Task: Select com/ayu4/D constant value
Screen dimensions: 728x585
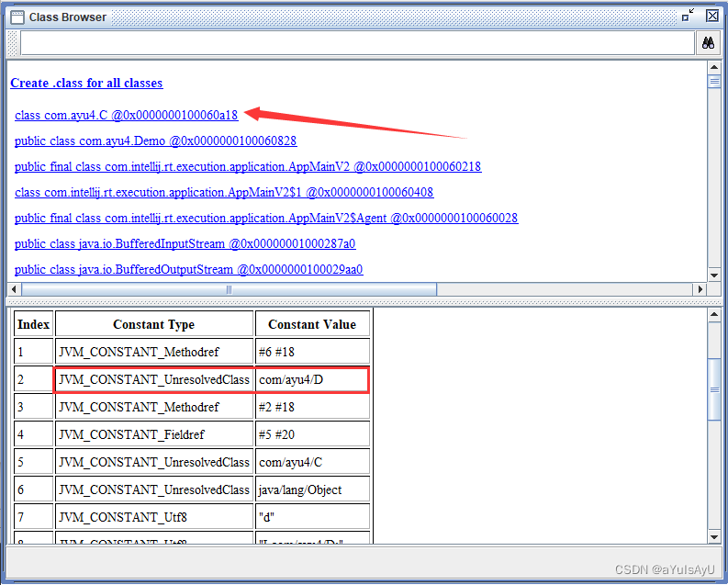Action: coord(312,379)
